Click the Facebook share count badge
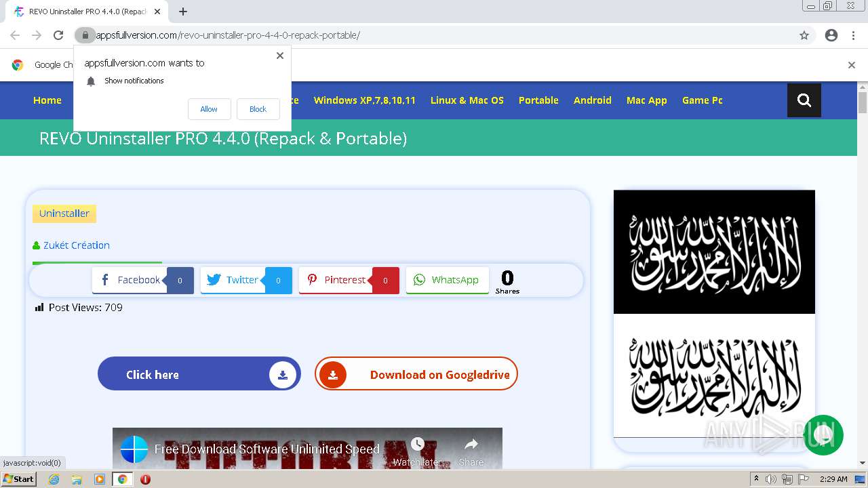This screenshot has width=868, height=488. [180, 281]
